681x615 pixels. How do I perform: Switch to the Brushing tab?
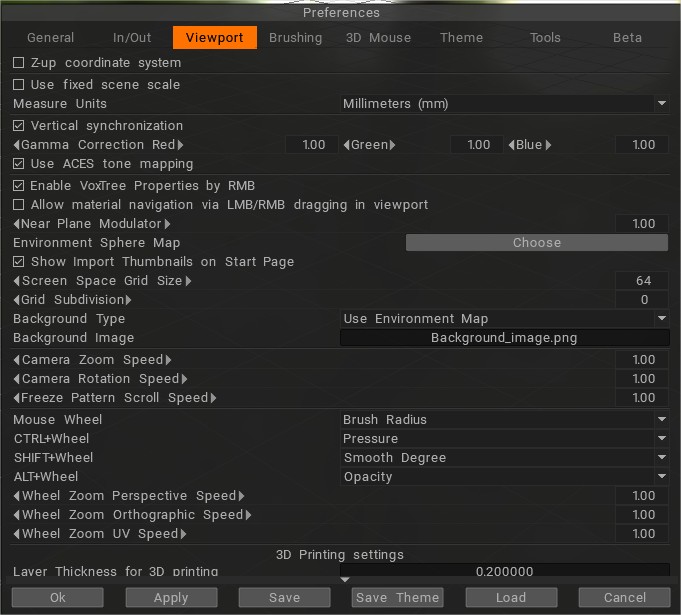[x=295, y=38]
